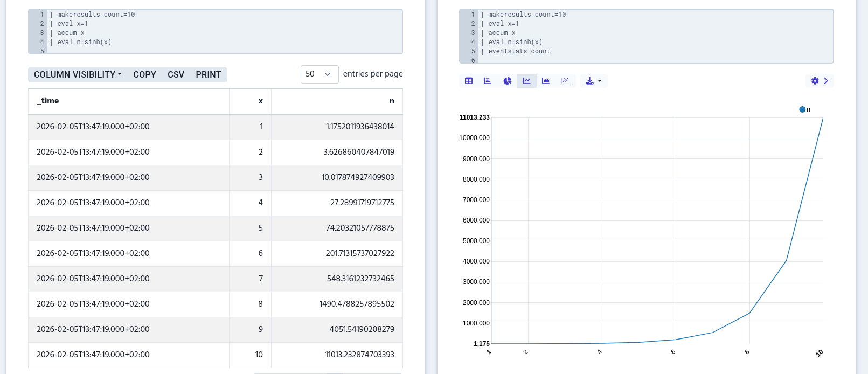Select the scatter chart view icon
This screenshot has width=868, height=374.
(565, 81)
